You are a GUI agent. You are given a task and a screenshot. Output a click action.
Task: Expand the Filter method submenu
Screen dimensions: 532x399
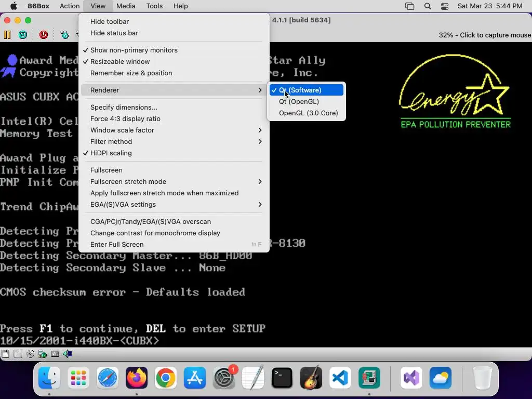click(174, 141)
